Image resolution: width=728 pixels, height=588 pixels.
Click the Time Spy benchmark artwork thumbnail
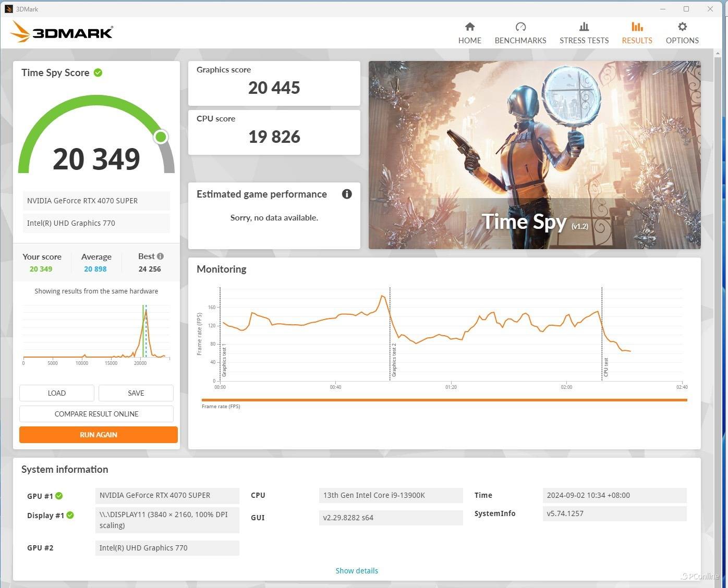coord(535,155)
